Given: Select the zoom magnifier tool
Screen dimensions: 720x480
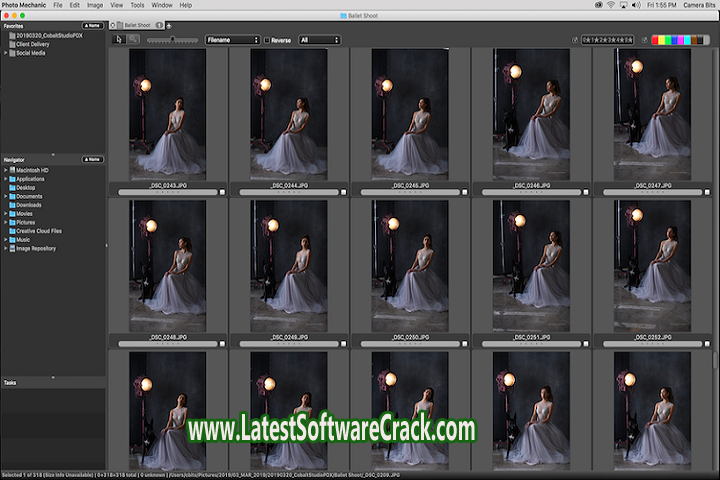Looking at the screenshot, I should click(133, 40).
